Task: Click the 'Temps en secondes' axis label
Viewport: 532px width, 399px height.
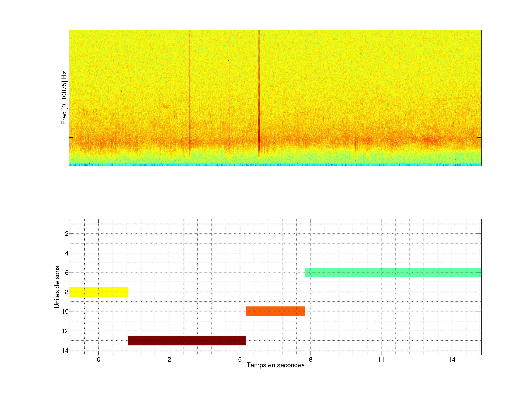Action: 275,365
